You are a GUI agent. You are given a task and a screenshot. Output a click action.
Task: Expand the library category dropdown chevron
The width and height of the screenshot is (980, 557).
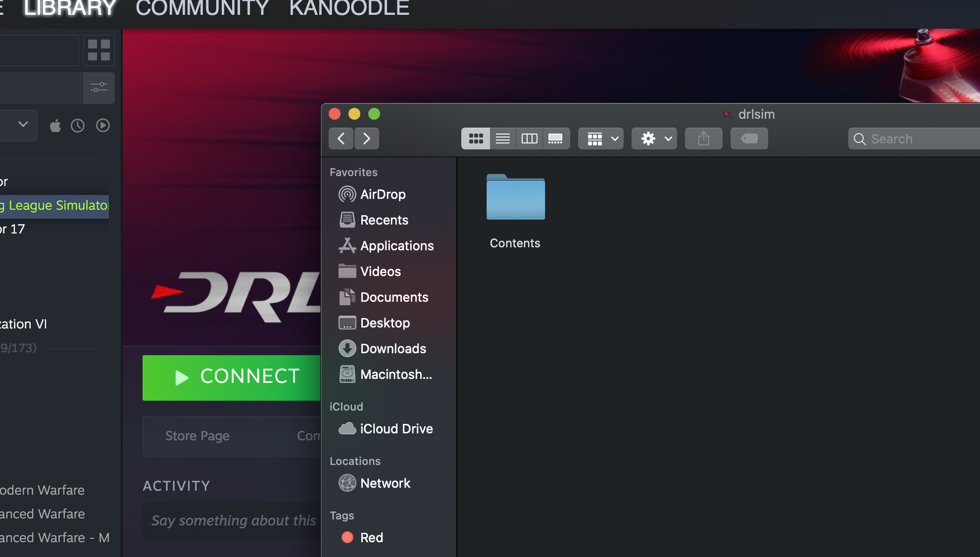23,125
